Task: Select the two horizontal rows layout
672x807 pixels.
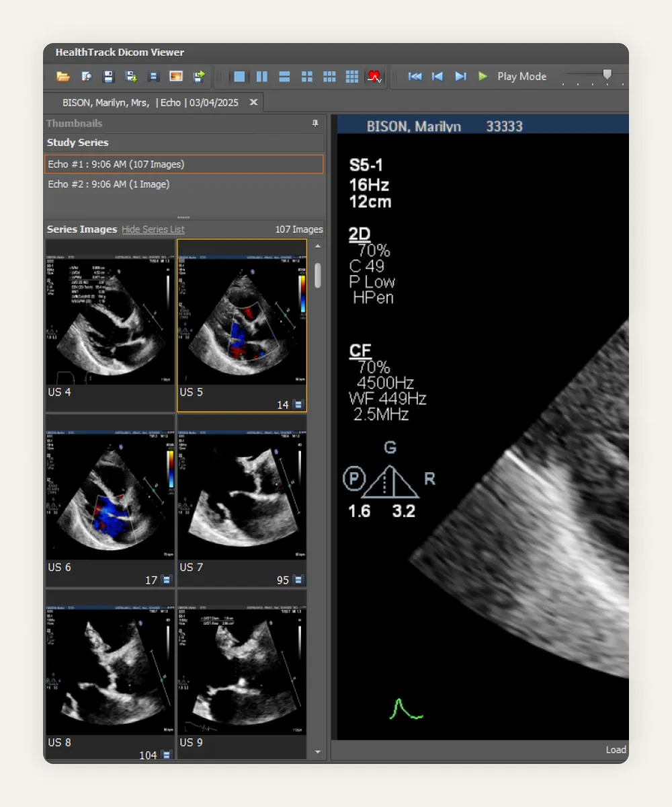Action: 284,77
